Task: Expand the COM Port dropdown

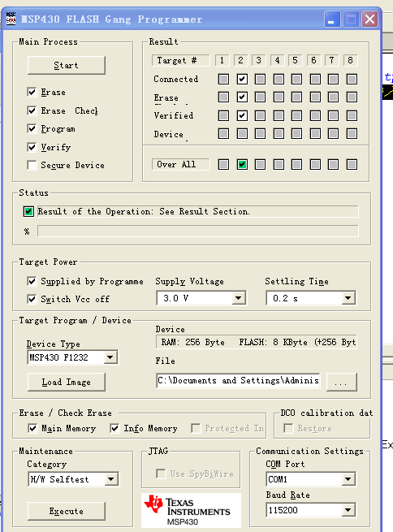Action: click(x=348, y=479)
